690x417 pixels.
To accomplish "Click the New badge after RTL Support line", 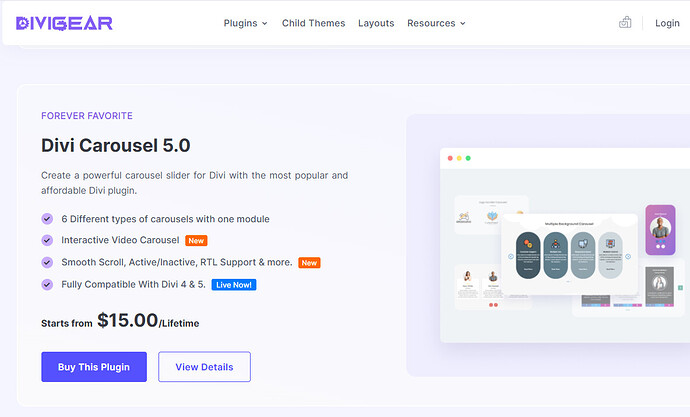I will [309, 263].
